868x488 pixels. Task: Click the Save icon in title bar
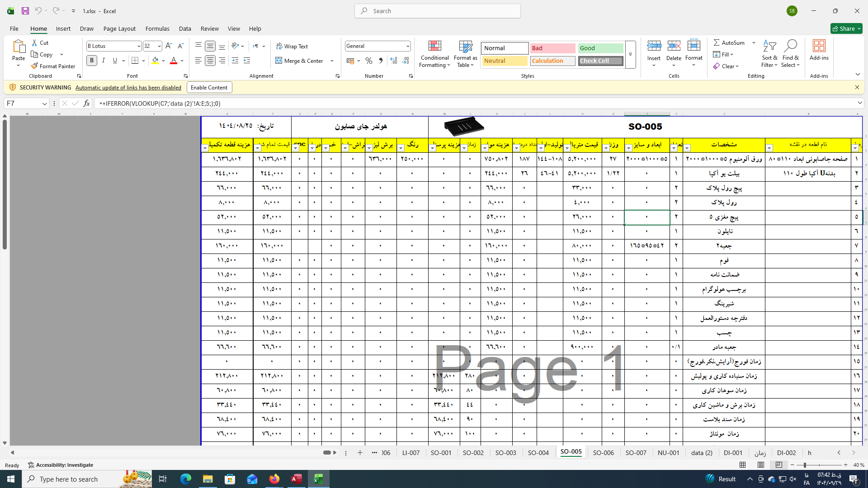(x=25, y=11)
